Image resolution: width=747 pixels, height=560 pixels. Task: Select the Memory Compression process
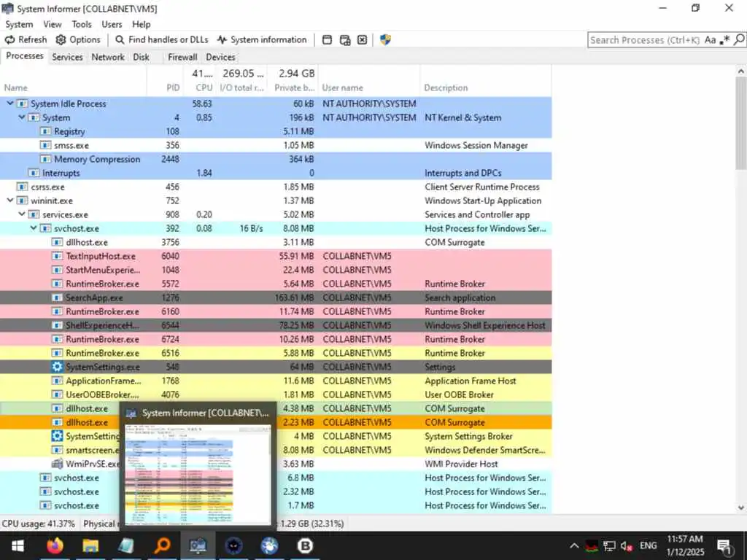click(276, 159)
